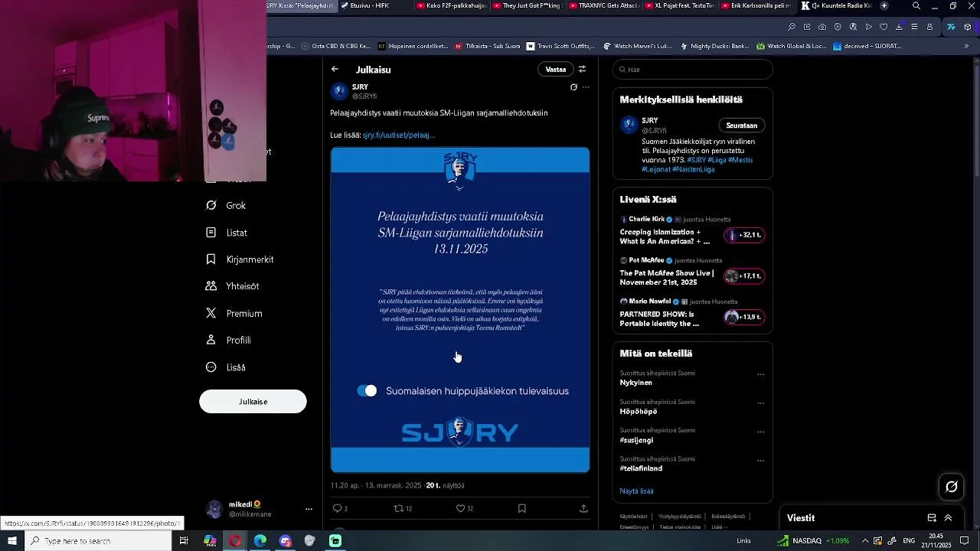Image resolution: width=980 pixels, height=551 pixels.
Task: Open The Pat McAfee Show Live space
Action: (x=692, y=272)
